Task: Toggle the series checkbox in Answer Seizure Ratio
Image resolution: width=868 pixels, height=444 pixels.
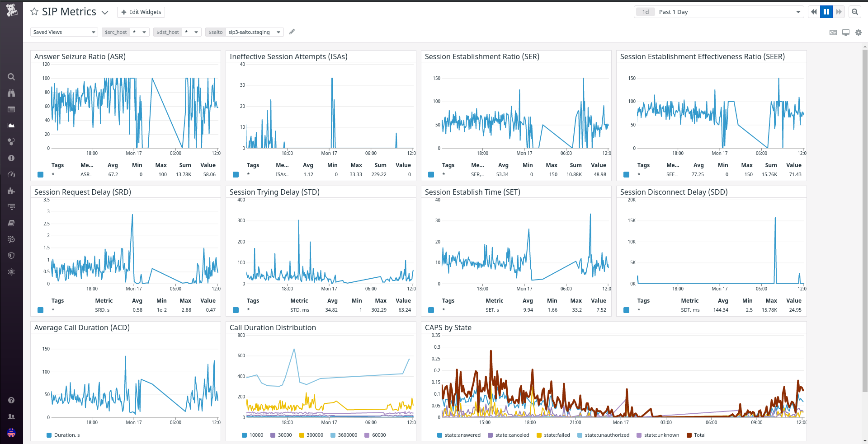Action: pos(40,174)
